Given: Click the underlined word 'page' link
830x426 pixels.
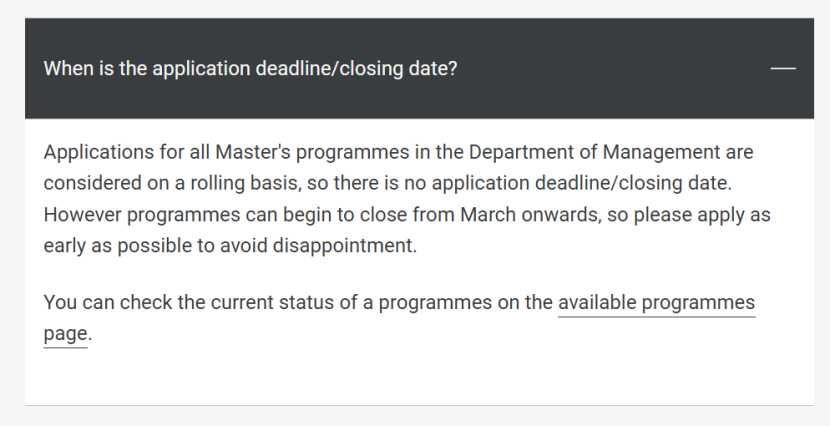Looking at the screenshot, I should pyautogui.click(x=65, y=334).
